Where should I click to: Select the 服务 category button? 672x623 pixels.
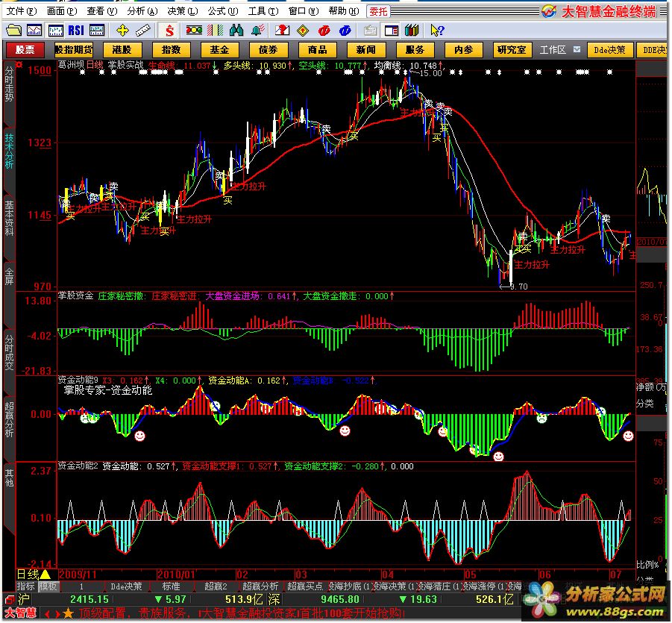tap(415, 50)
